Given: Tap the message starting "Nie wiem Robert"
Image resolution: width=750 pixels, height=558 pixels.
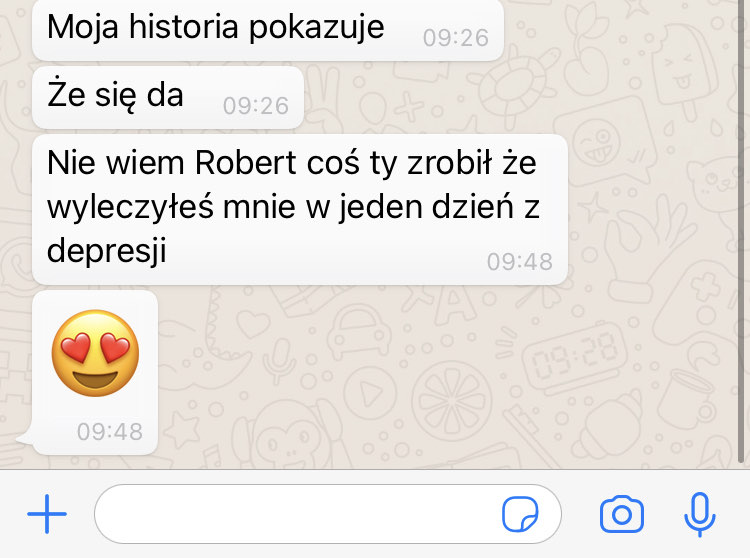Looking at the screenshot, I should (300, 209).
